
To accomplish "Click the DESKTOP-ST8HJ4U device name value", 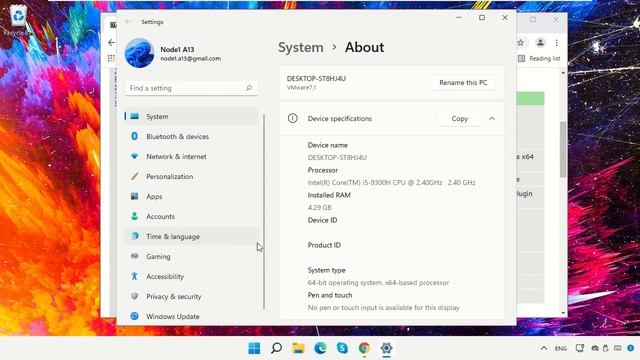I will point(337,158).
